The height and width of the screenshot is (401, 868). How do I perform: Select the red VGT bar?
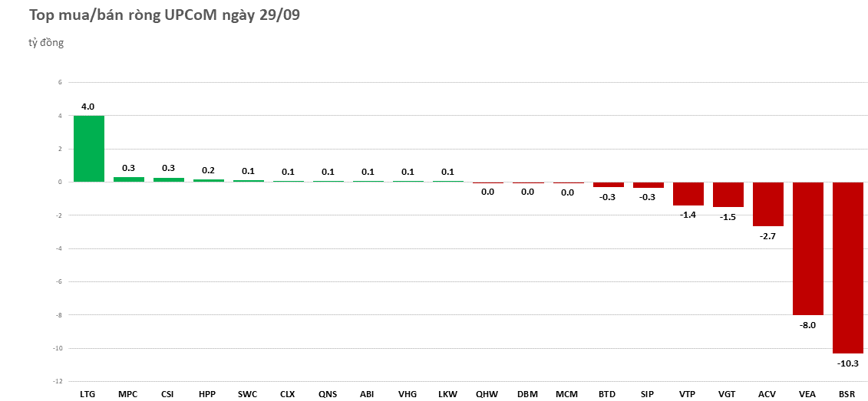[x=728, y=194]
